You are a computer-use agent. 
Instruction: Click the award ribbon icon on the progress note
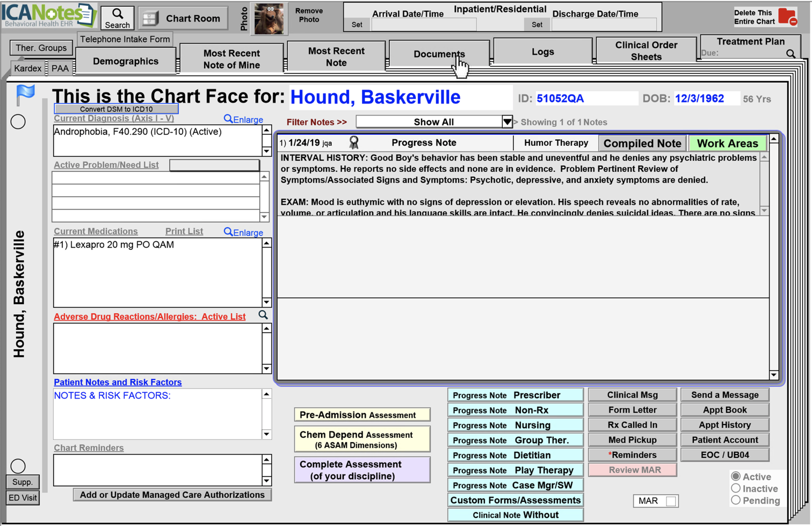[x=354, y=142]
